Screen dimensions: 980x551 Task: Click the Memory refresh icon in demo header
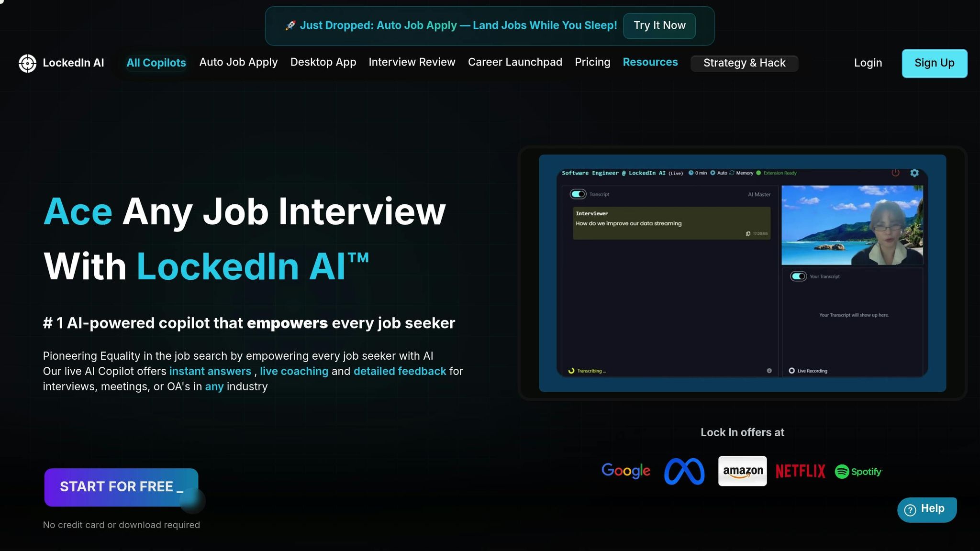click(732, 173)
